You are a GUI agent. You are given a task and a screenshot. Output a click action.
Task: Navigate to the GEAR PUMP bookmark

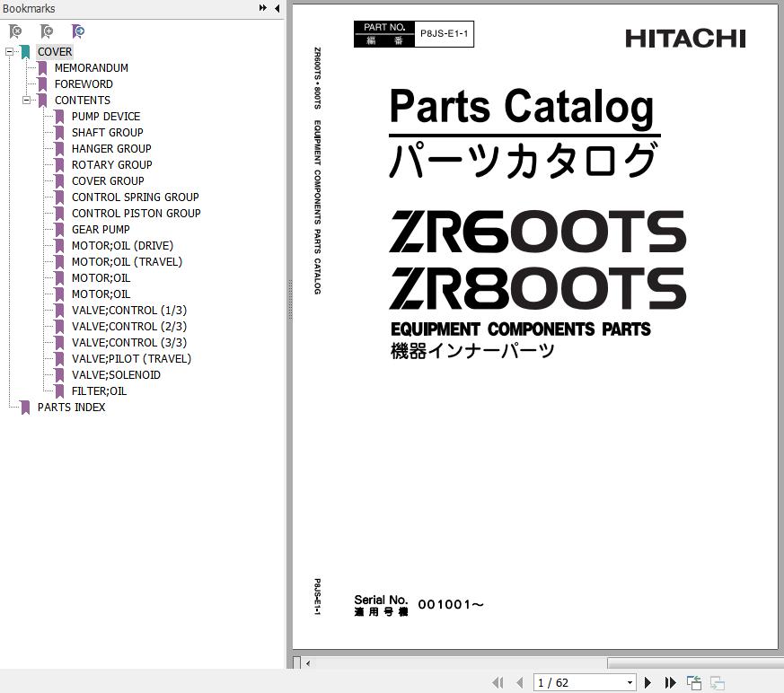pos(101,230)
